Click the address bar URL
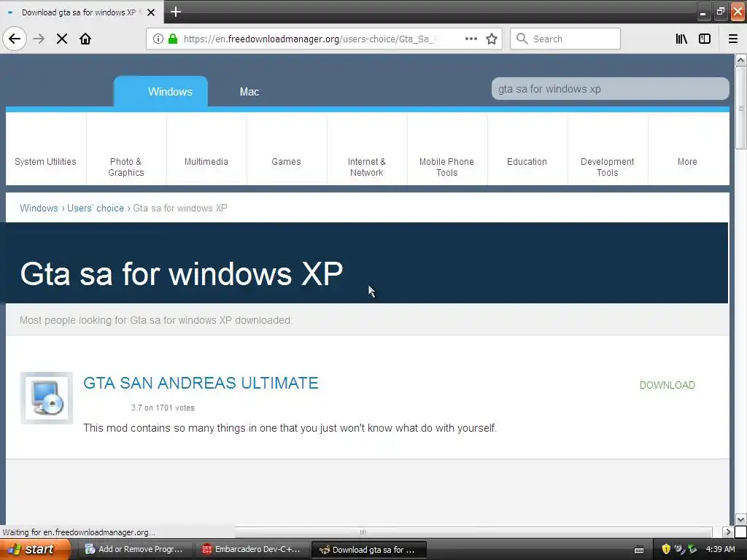 (x=309, y=39)
